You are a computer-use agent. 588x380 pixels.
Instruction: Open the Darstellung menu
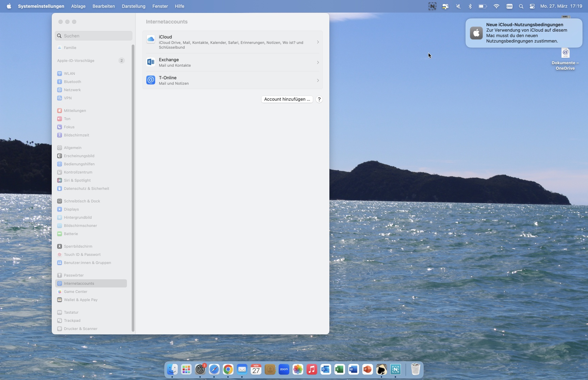click(133, 6)
